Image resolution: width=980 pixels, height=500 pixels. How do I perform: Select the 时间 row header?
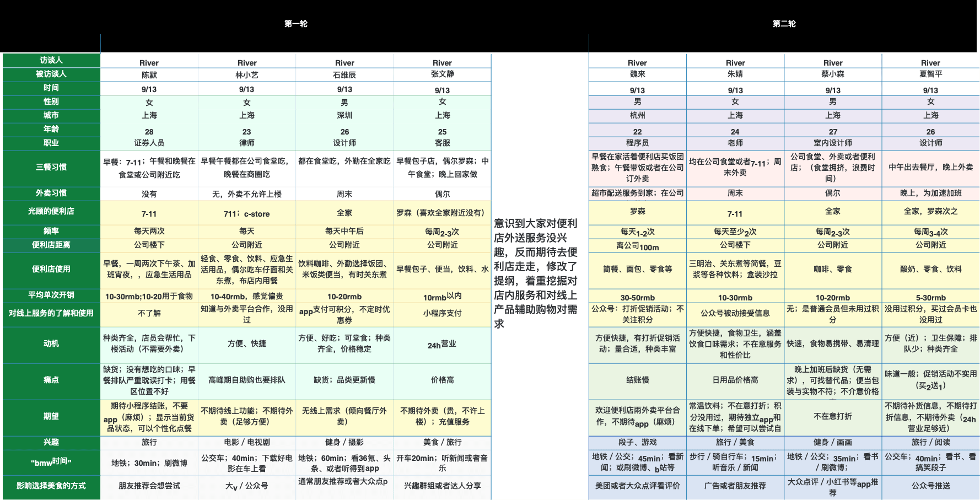pyautogui.click(x=51, y=88)
